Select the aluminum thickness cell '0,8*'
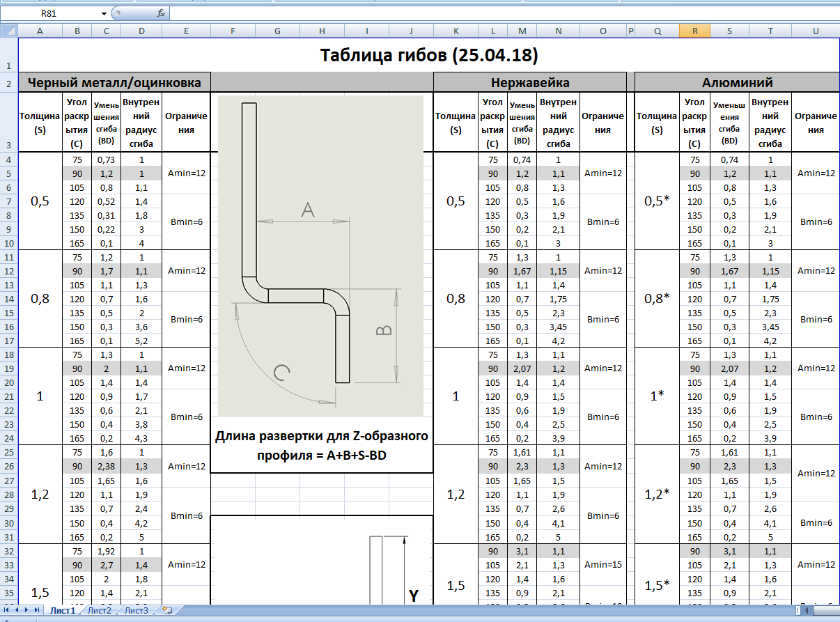The width and height of the screenshot is (840, 622). tap(658, 299)
